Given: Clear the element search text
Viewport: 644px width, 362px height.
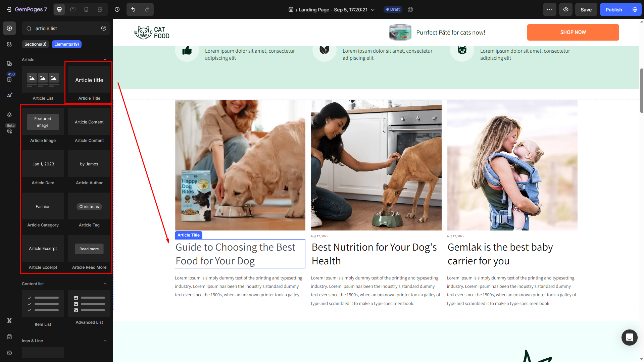Looking at the screenshot, I should pos(104,28).
